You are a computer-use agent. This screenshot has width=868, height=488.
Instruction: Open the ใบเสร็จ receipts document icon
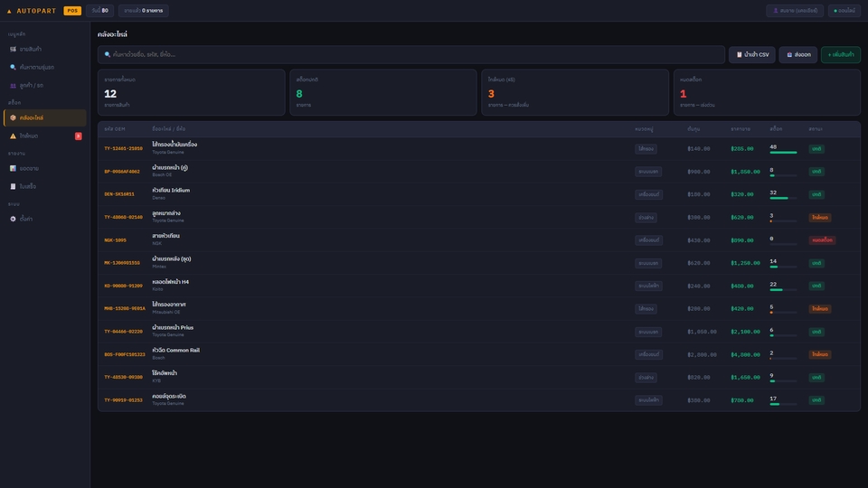(x=13, y=186)
